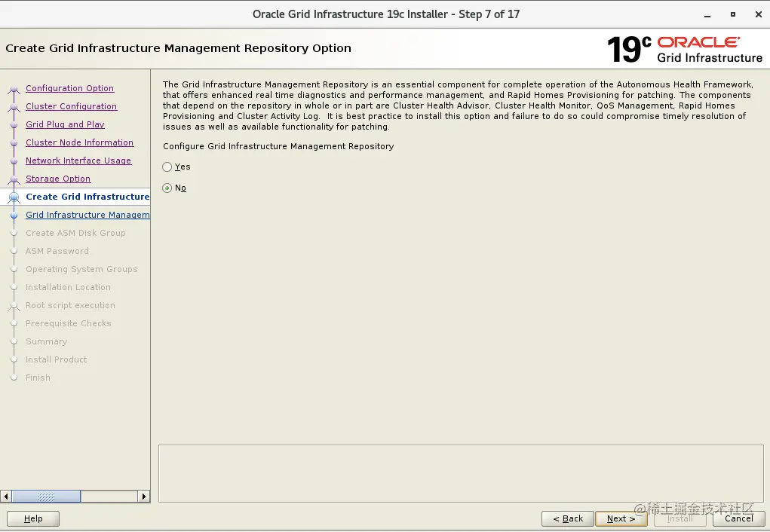The image size is (770, 532).
Task: Click the Cancel button
Action: point(738,518)
